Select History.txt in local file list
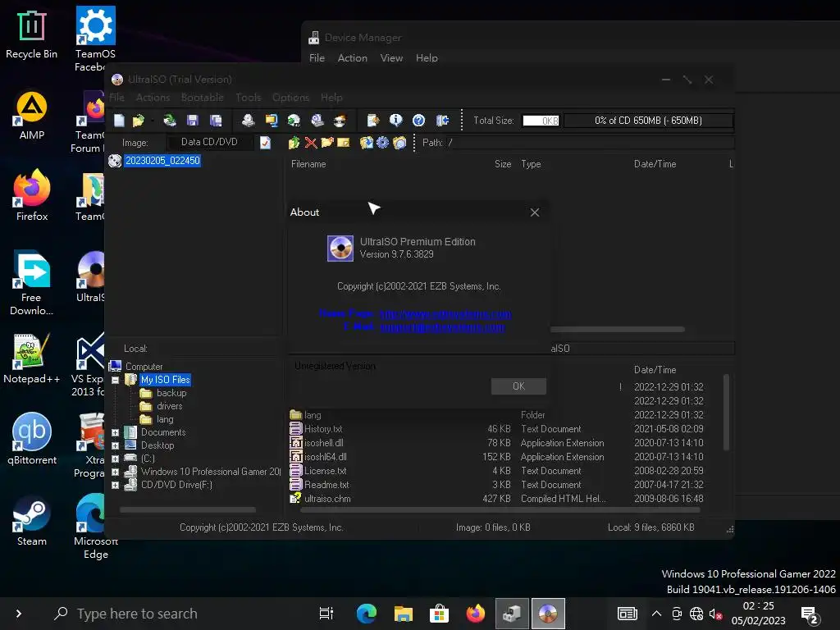This screenshot has height=630, width=840. tap(323, 429)
